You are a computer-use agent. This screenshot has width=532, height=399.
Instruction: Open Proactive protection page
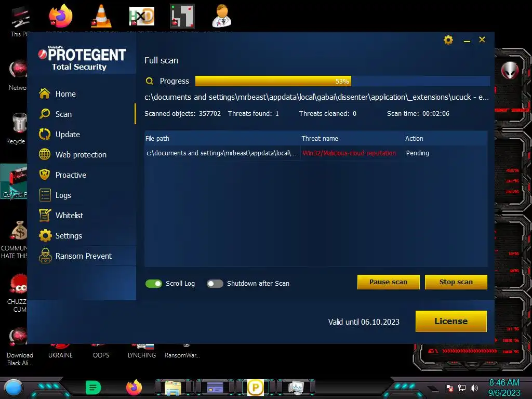[71, 175]
